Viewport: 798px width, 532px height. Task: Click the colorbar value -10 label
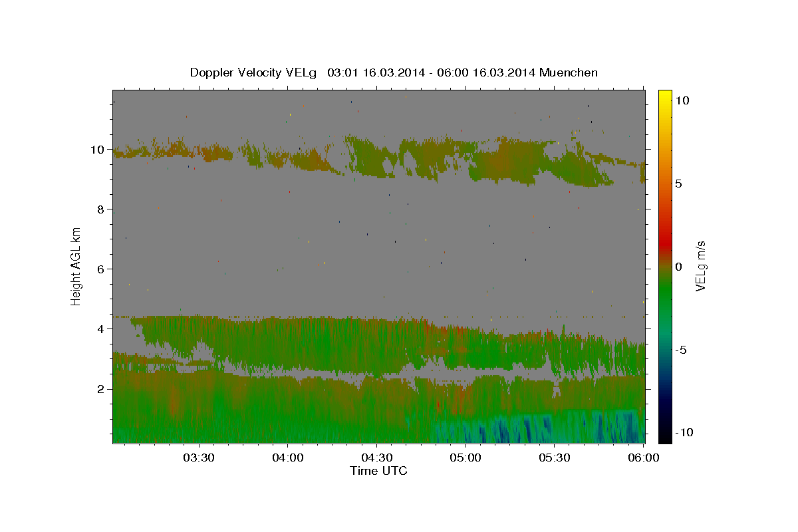tap(684, 432)
